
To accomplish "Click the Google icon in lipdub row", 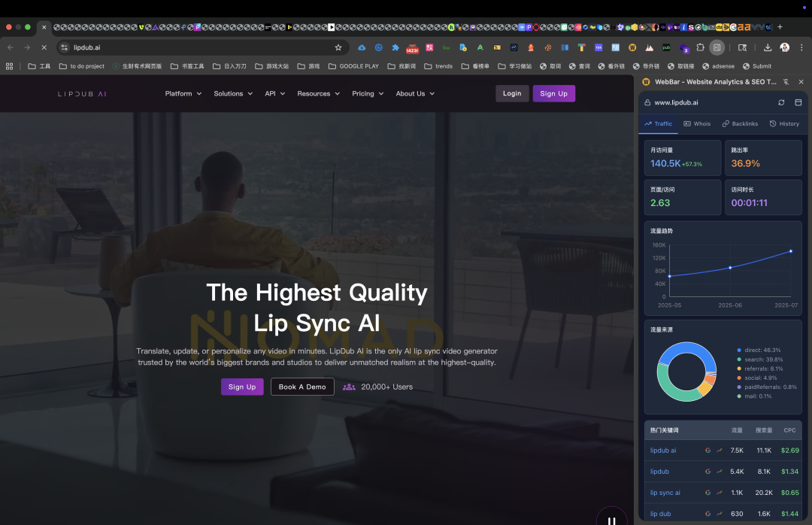I will [x=708, y=472].
